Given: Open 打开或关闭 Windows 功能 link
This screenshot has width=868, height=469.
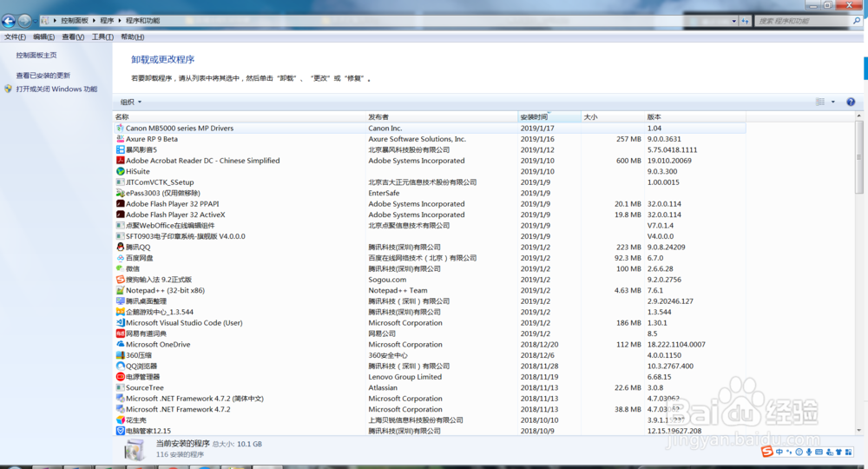Looking at the screenshot, I should [56, 89].
